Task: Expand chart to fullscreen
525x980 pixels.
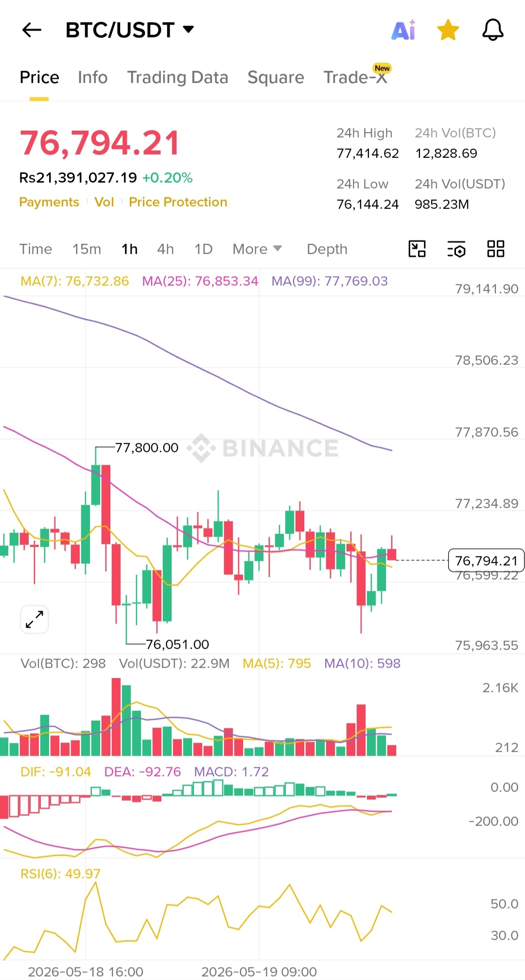Action: pyautogui.click(x=35, y=619)
